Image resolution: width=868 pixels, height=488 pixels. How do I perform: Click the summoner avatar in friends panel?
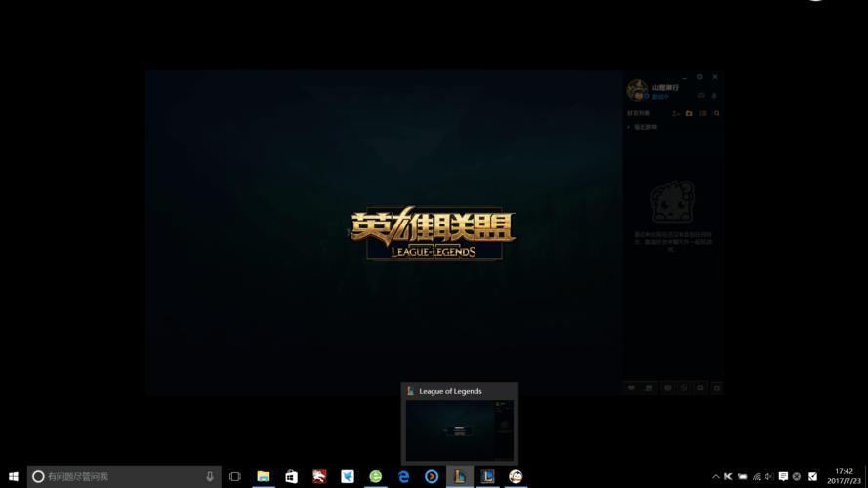click(x=638, y=90)
